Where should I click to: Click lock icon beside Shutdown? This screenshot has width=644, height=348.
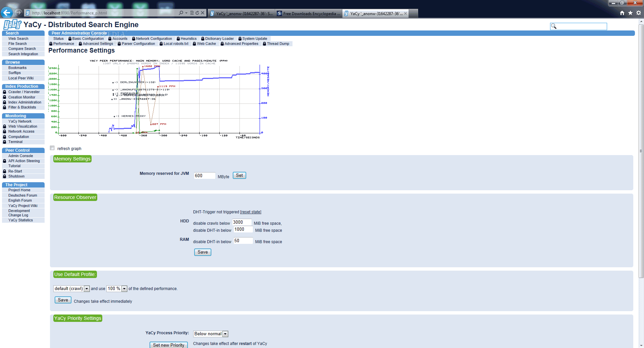[x=5, y=176]
